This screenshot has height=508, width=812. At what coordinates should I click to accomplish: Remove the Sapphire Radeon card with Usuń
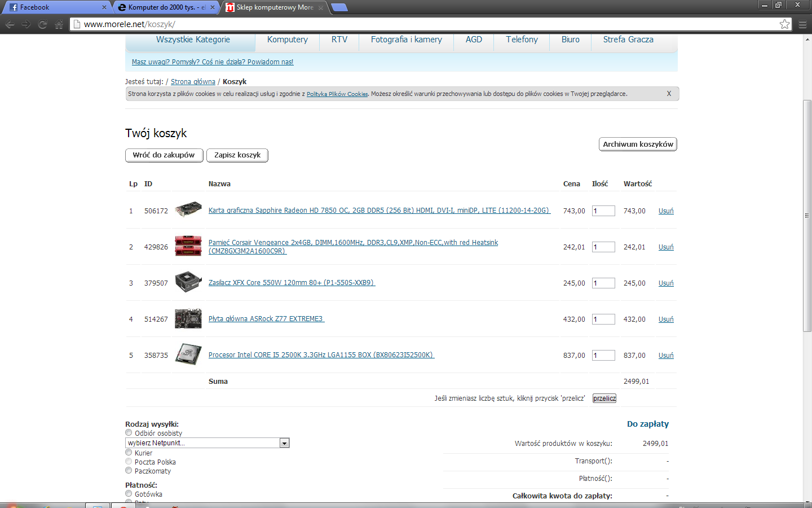(666, 211)
